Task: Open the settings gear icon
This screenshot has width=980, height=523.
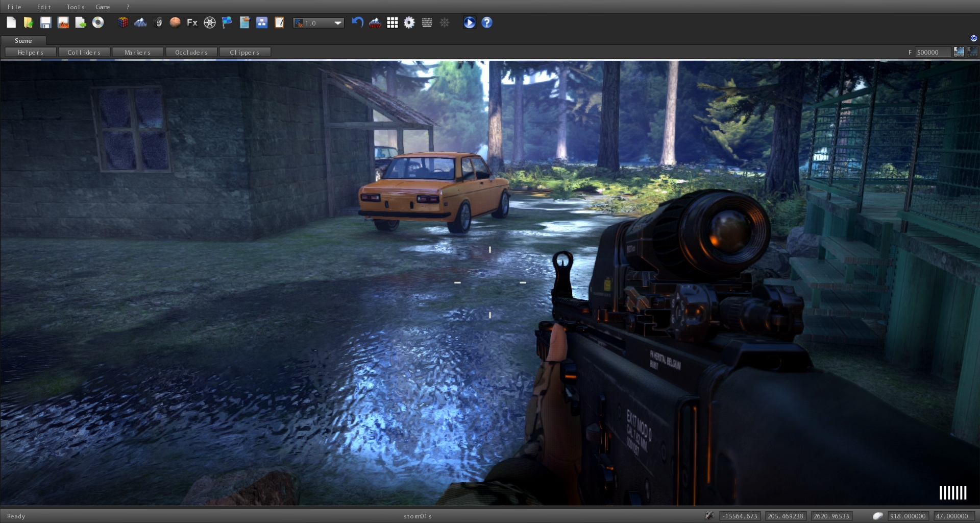Action: point(409,22)
